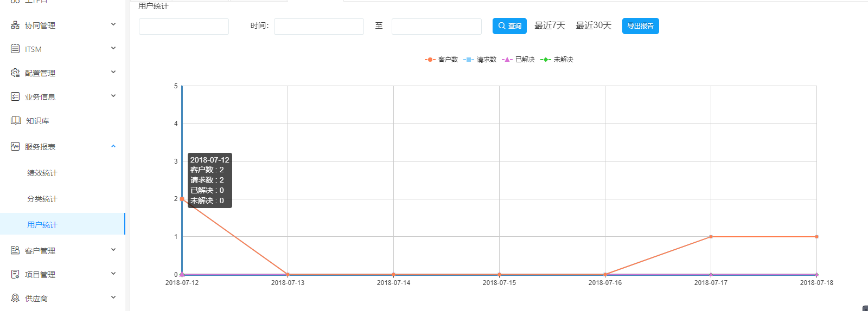Image resolution: width=868 pixels, height=311 pixels.
Task: Collapse the 服务报表 menu chevron
Action: pos(113,146)
